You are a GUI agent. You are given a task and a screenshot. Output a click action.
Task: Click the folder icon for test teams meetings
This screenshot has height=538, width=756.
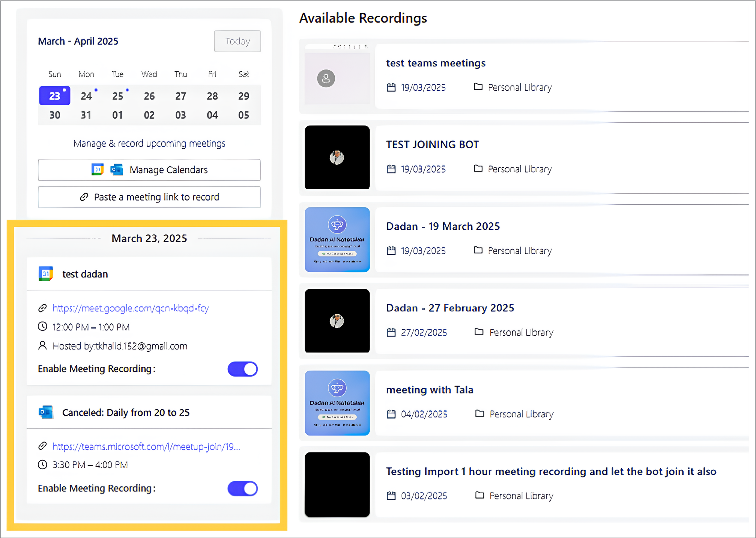(x=478, y=87)
